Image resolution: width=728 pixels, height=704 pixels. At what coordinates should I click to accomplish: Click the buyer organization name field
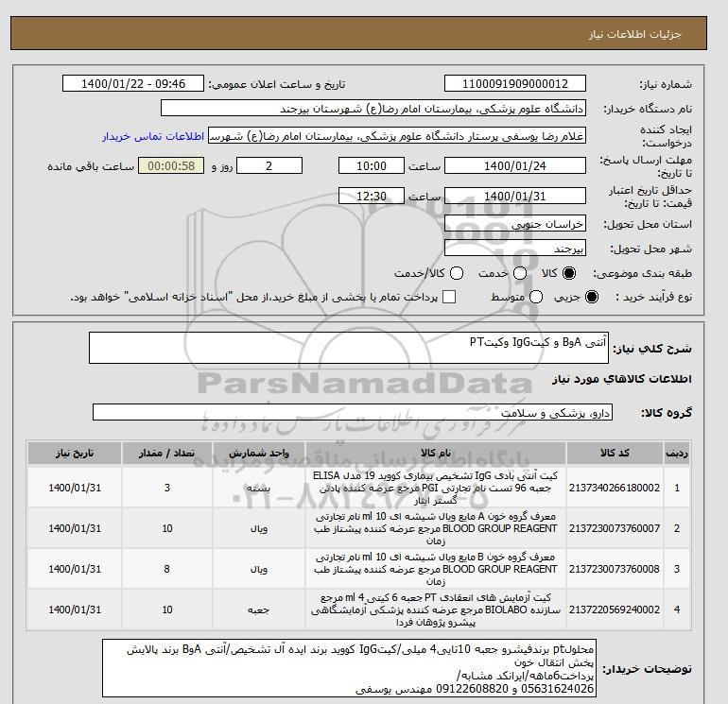[x=373, y=108]
